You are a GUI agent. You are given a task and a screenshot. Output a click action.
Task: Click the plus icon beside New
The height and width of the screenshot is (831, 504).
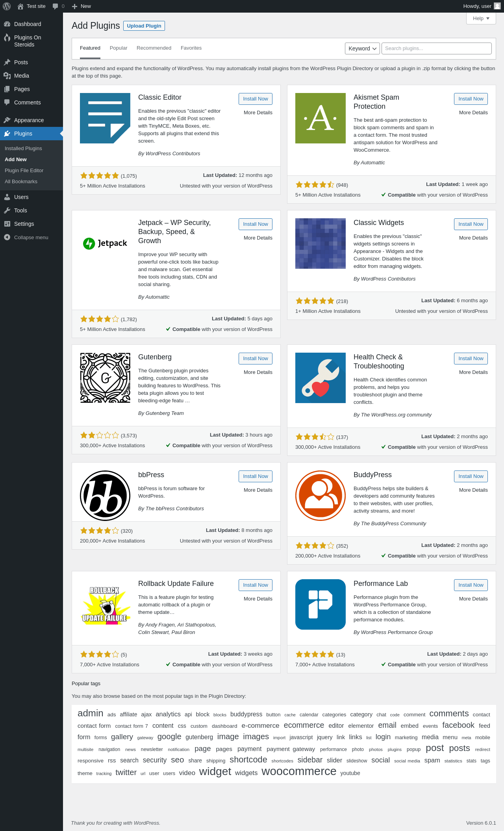click(74, 6)
